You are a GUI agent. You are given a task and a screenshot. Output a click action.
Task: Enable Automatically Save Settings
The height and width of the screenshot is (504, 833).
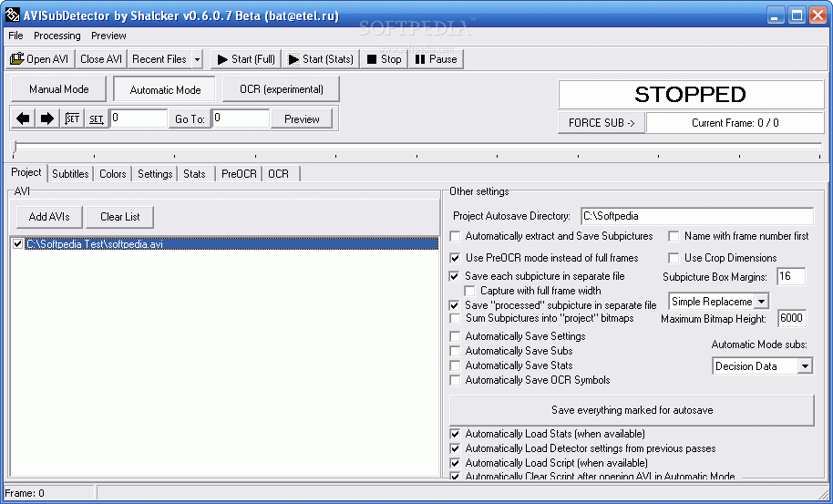click(455, 336)
